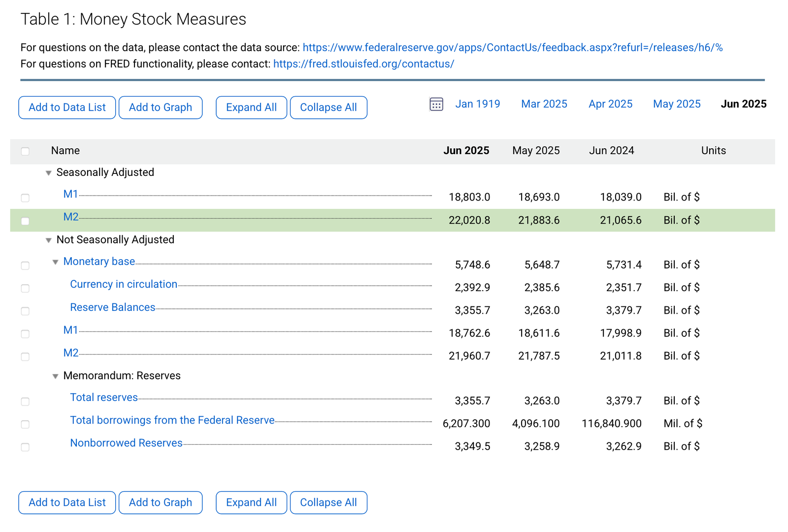Select the Currency in circulation checkbox
This screenshot has width=788, height=532.
click(x=25, y=289)
